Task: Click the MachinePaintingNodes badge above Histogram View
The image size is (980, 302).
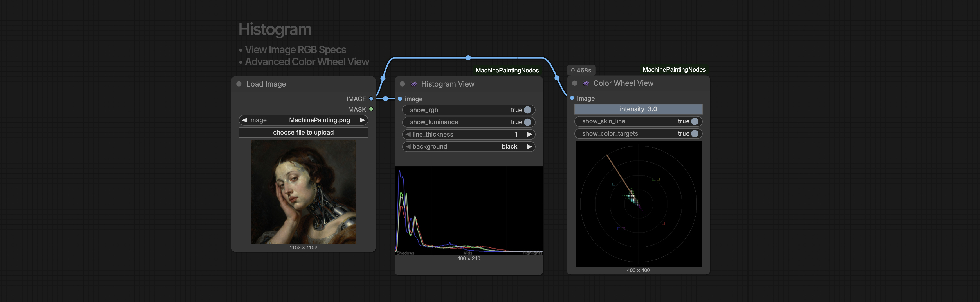Action: (x=507, y=70)
